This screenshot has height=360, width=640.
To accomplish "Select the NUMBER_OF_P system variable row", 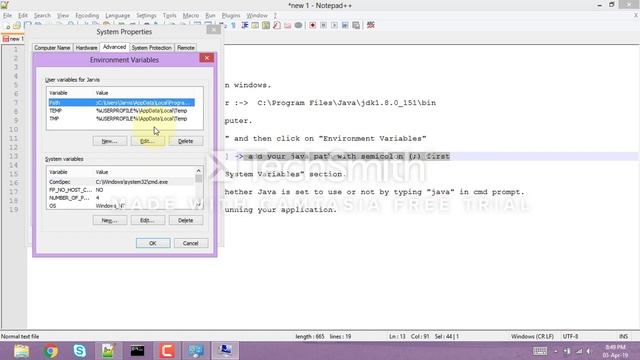I will (121, 198).
